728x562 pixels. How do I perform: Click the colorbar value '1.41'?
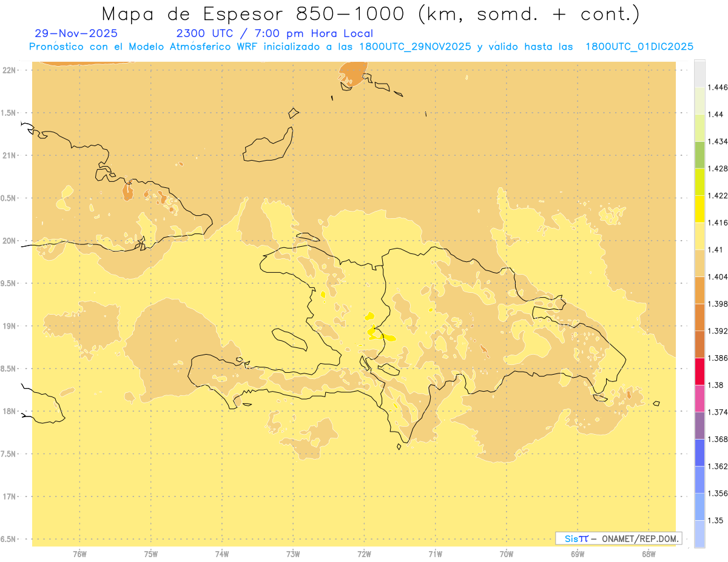[x=716, y=250]
